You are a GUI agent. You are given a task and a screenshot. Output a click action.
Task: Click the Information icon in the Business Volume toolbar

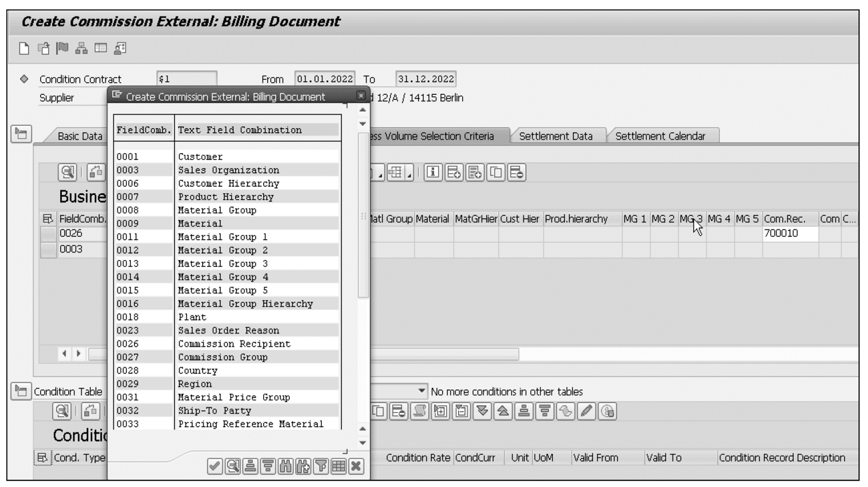433,173
